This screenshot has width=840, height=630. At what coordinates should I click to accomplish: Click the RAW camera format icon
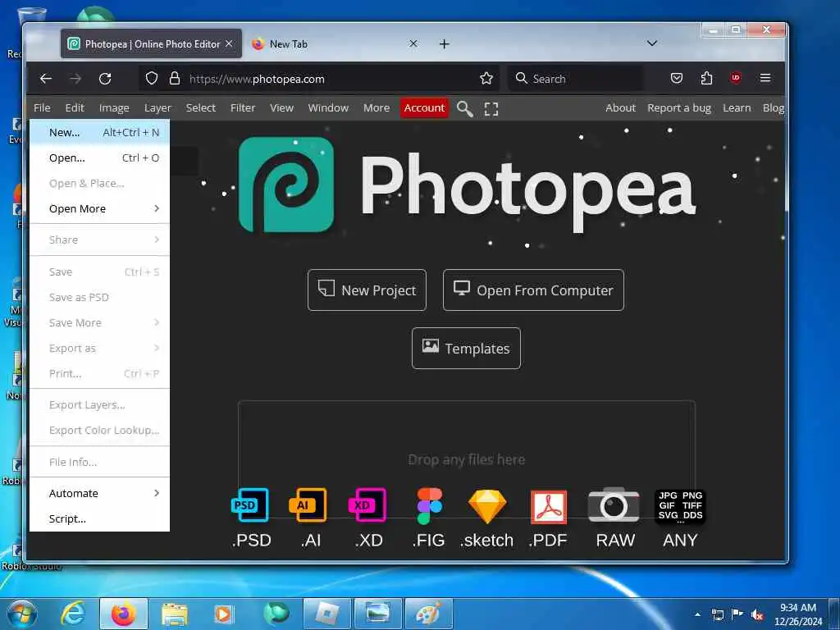[x=614, y=504]
